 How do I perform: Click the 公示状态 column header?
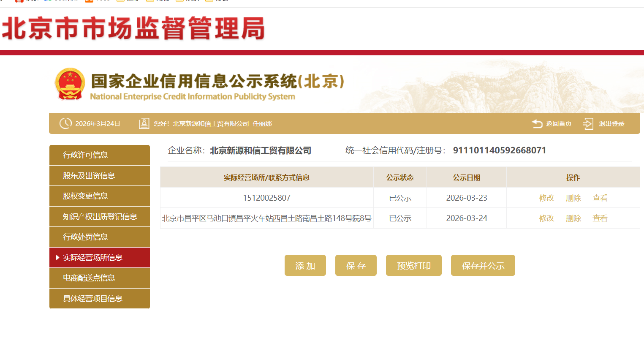pyautogui.click(x=400, y=177)
